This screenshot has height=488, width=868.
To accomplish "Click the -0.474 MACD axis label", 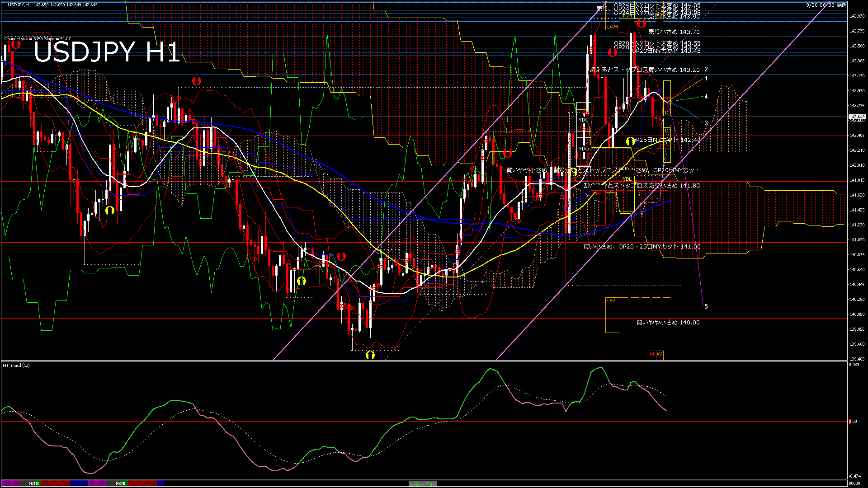I will click(x=854, y=476).
